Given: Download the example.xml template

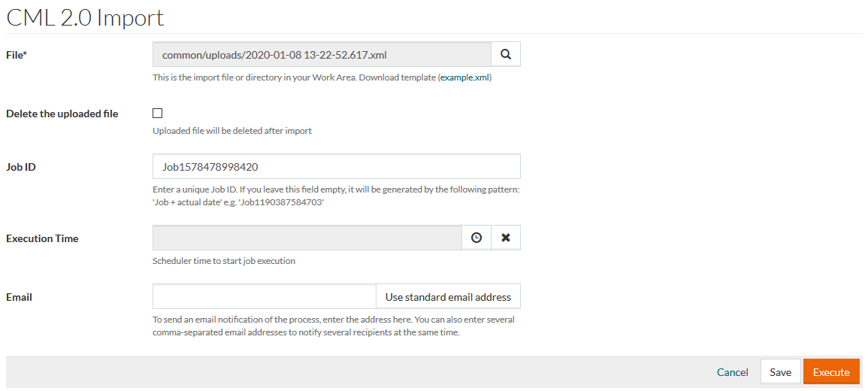Looking at the screenshot, I should [465, 77].
